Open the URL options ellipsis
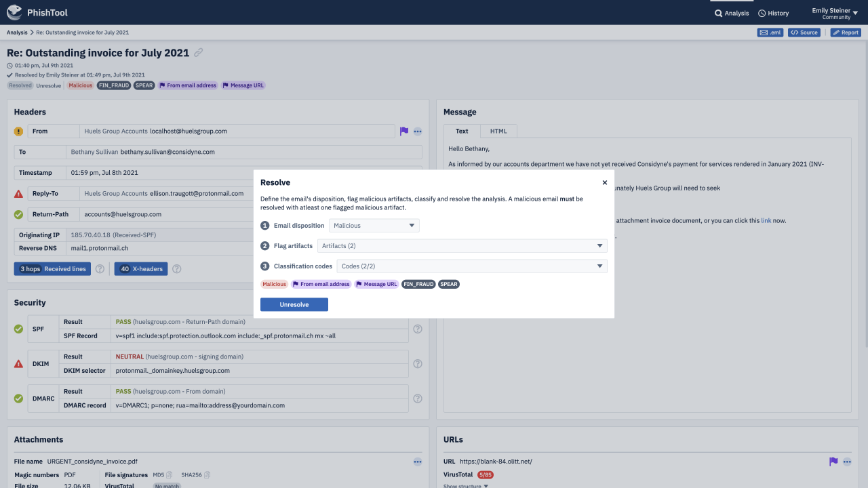 [x=847, y=462]
